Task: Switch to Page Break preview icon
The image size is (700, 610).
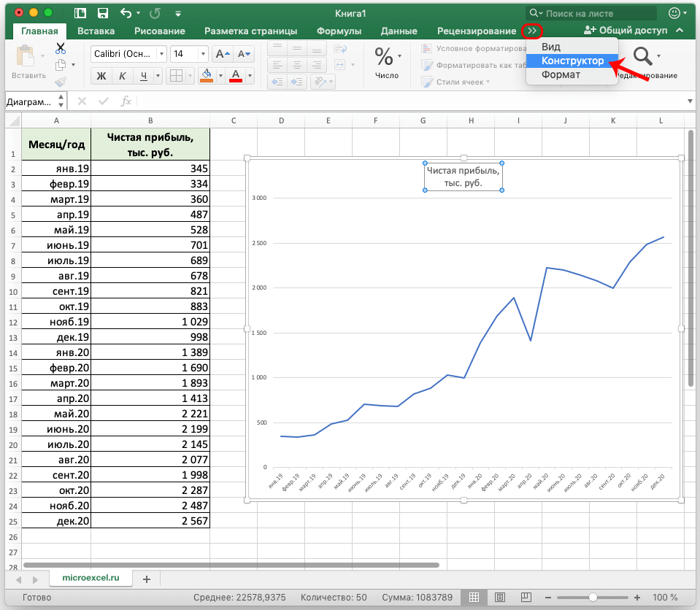Action: [x=526, y=597]
